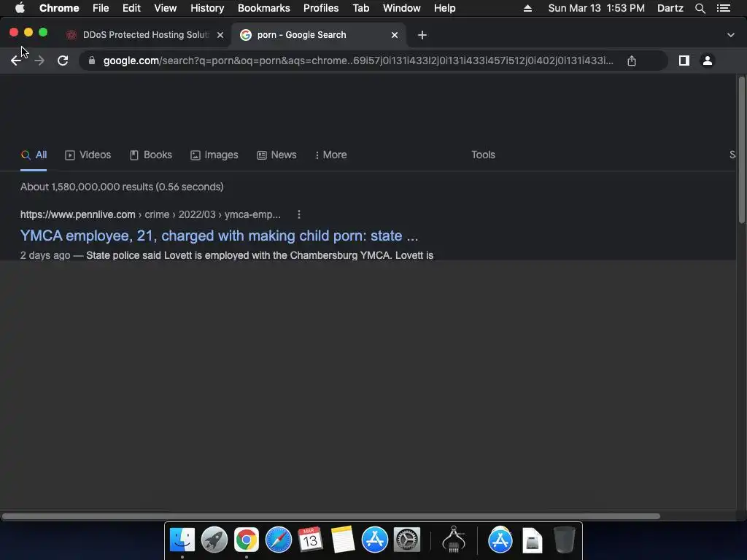Open Spotlight search in the menu bar
The height and width of the screenshot is (560, 747).
pyautogui.click(x=700, y=8)
